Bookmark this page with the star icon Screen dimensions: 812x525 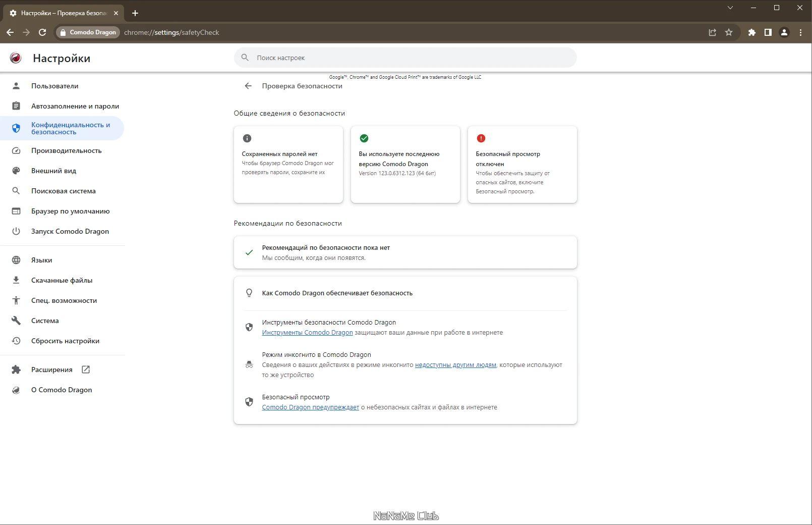(729, 32)
